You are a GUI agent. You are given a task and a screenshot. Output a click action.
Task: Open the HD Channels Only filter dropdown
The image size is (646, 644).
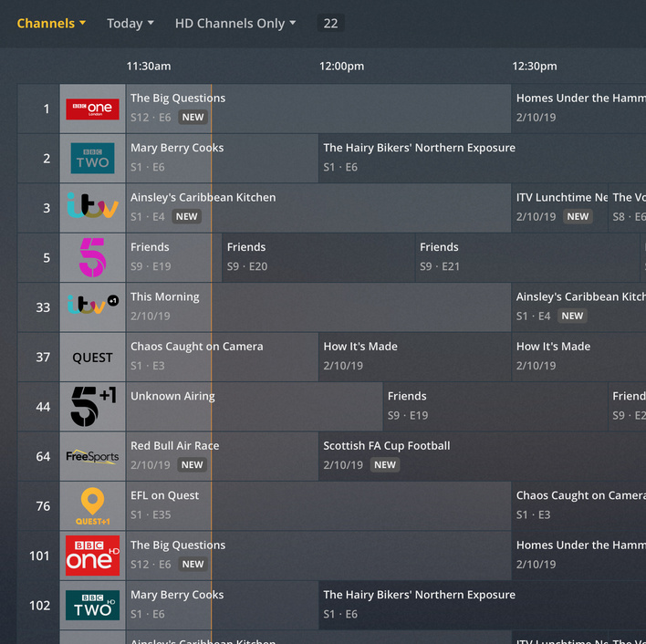[235, 24]
